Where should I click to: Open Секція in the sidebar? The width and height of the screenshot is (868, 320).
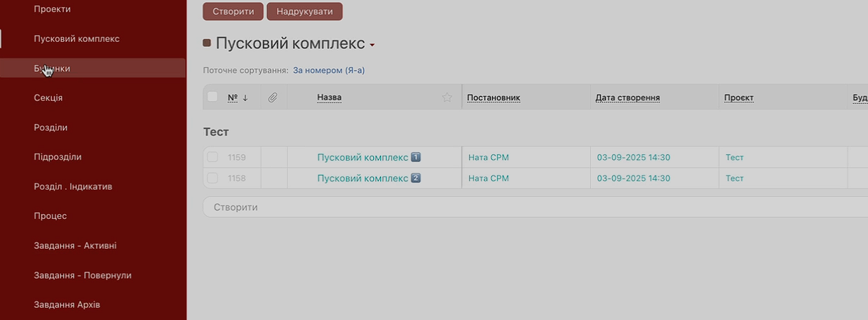(48, 97)
